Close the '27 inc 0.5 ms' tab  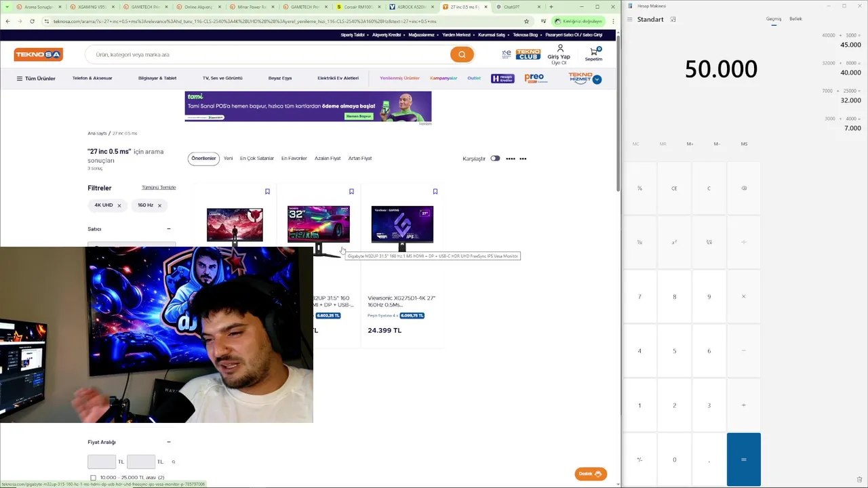coord(486,7)
